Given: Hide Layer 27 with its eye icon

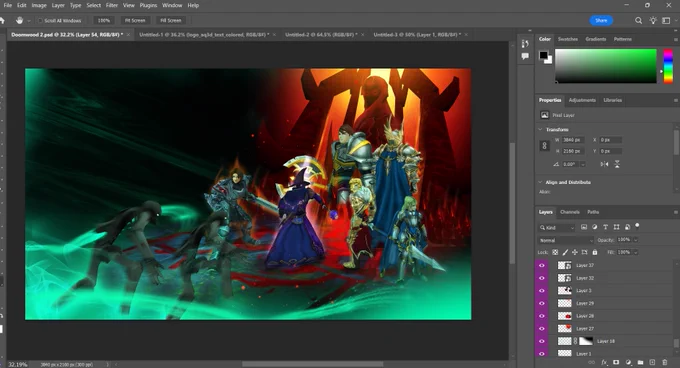Looking at the screenshot, I should coord(541,329).
